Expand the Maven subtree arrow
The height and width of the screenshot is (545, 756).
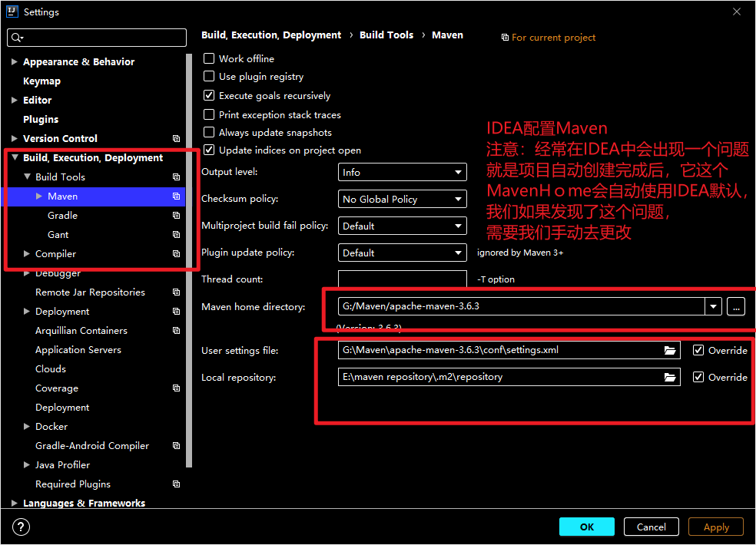(x=39, y=196)
